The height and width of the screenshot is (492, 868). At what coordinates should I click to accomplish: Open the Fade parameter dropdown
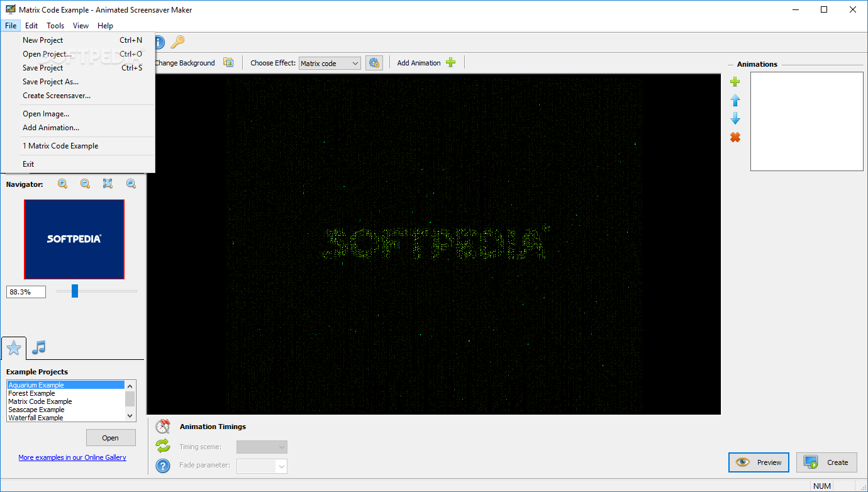click(262, 466)
